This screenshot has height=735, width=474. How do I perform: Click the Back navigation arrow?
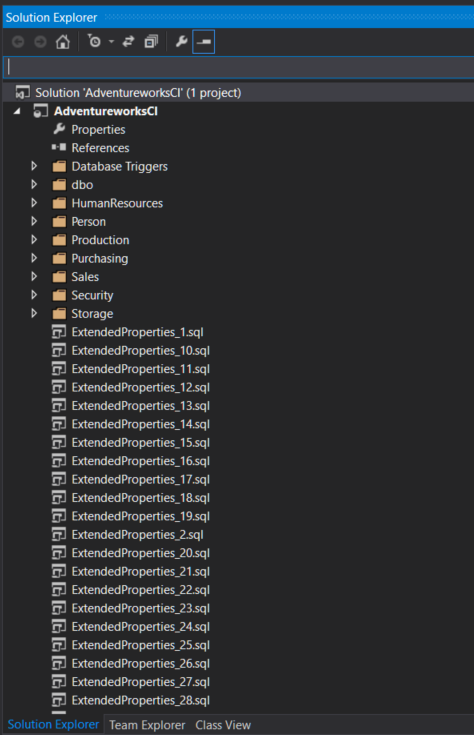18,42
